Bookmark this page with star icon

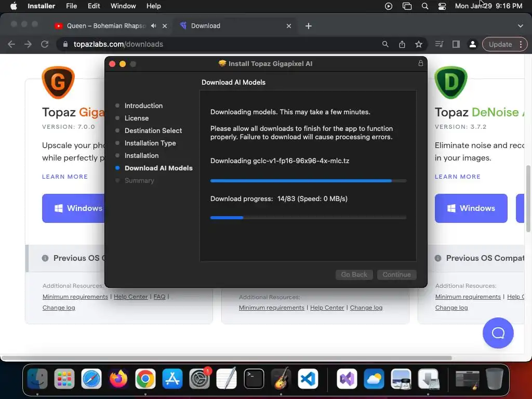pos(419,44)
